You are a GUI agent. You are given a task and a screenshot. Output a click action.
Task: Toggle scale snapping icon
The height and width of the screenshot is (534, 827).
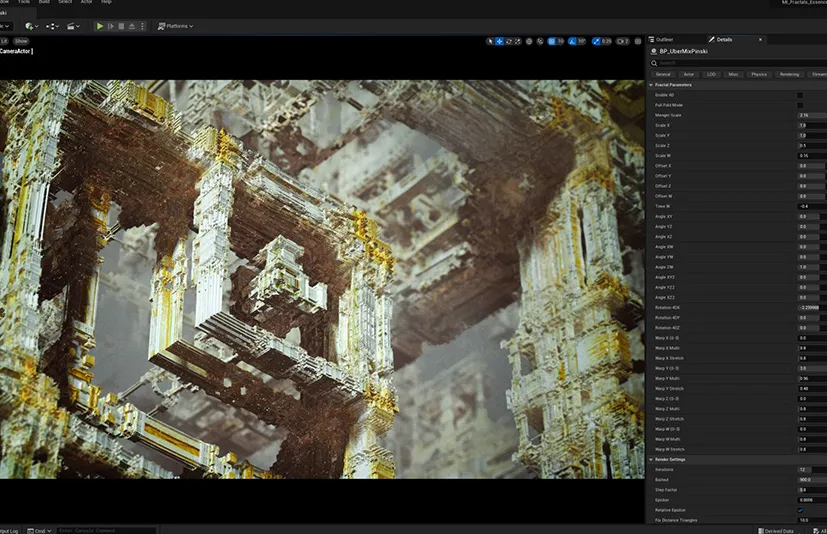[596, 41]
